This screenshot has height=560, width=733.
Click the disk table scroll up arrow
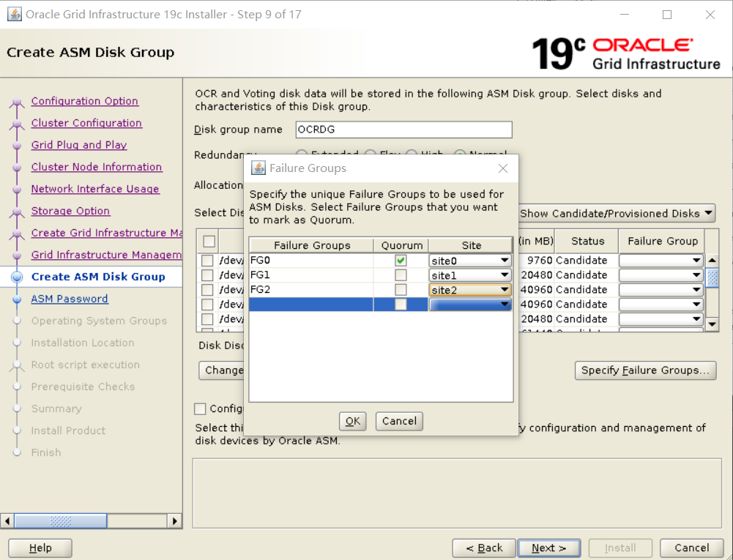click(x=712, y=261)
